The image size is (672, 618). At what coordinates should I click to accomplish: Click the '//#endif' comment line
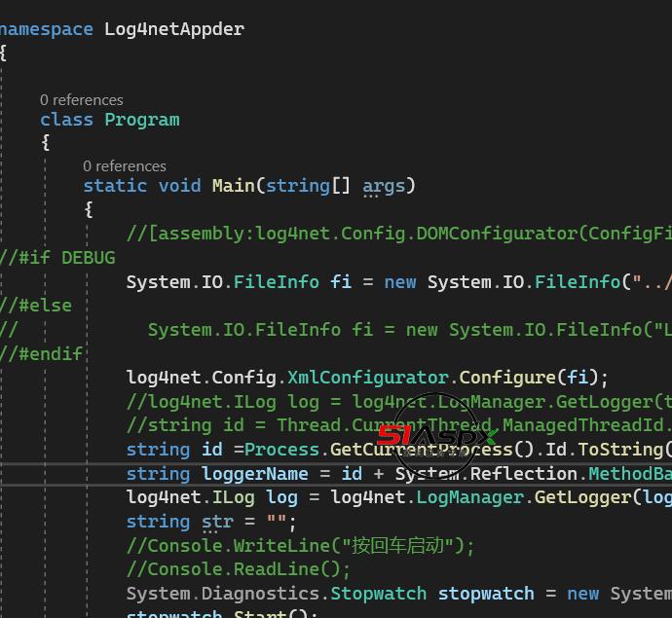[x=42, y=353]
